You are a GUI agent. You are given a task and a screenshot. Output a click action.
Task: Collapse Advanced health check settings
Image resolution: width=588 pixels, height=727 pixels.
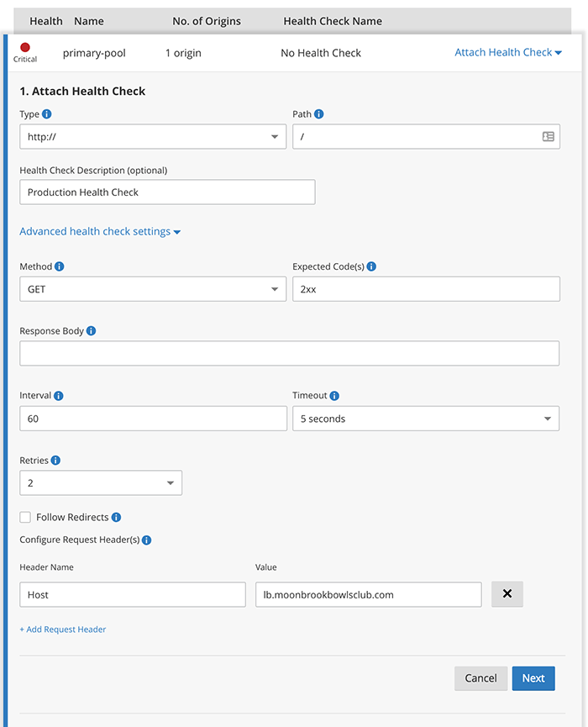click(100, 232)
